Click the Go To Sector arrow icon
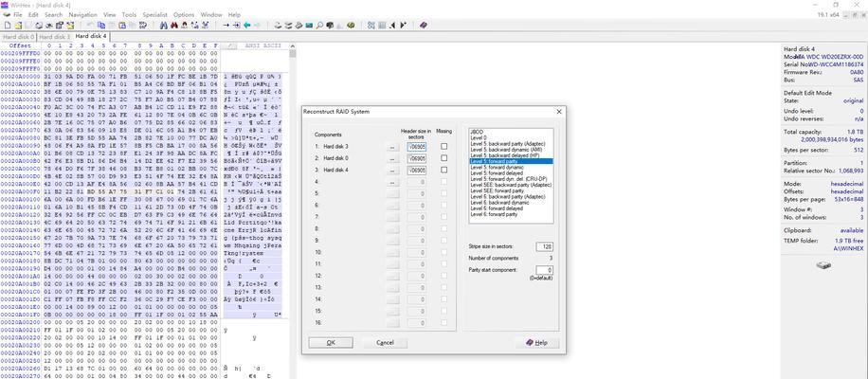The image size is (868, 379). click(x=236, y=25)
